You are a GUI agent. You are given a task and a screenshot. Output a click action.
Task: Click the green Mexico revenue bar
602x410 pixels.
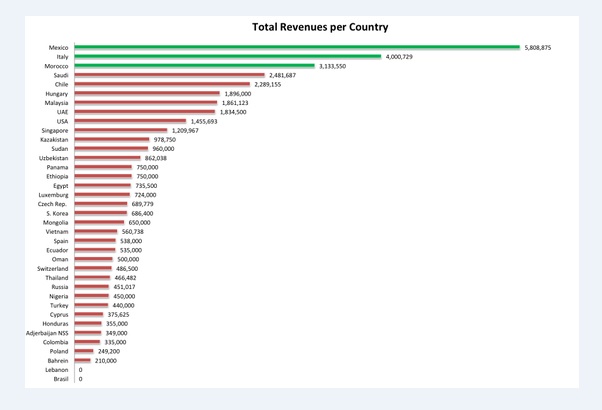[x=297, y=47]
